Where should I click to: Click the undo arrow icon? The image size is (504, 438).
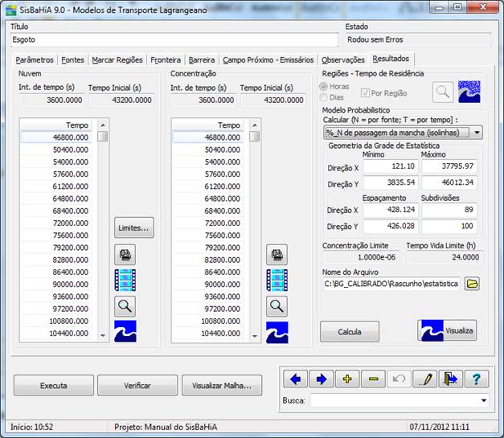tap(399, 379)
